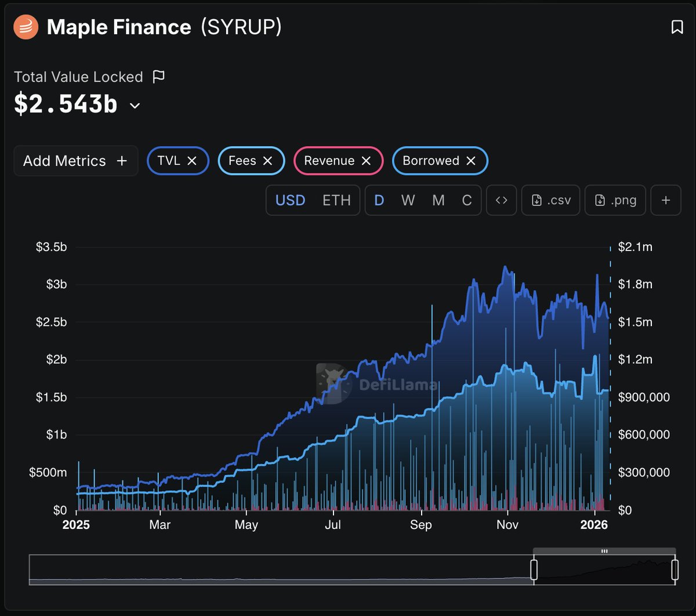Viewport: 696px width, 616px height.
Task: Open the embed code icon button
Action: coord(501,200)
